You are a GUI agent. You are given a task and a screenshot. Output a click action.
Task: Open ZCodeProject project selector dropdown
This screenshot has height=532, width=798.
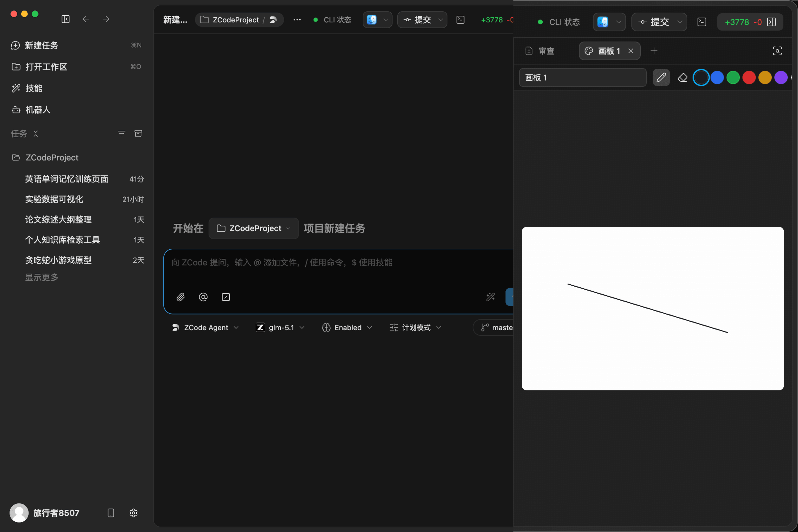(x=254, y=228)
